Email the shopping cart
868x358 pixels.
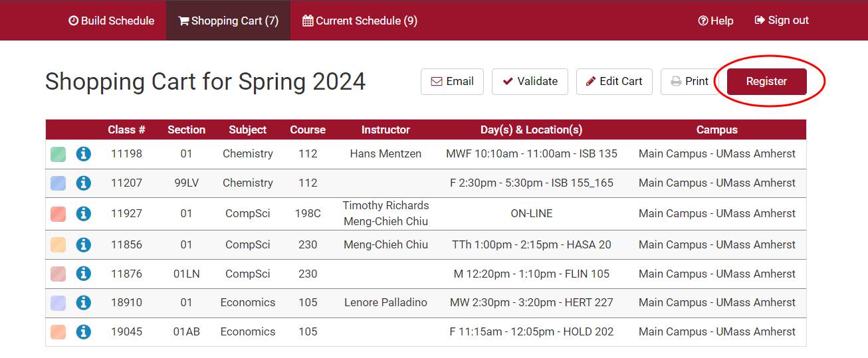[452, 82]
